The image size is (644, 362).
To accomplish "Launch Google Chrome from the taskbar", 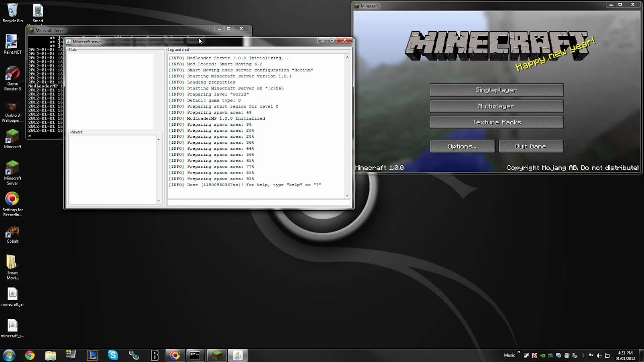I will click(x=30, y=355).
